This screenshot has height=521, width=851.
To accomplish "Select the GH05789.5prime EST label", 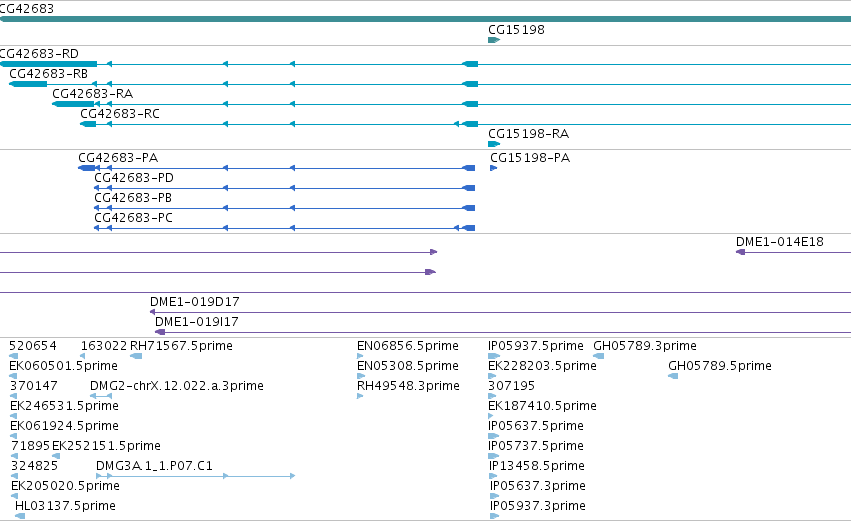I will [720, 366].
